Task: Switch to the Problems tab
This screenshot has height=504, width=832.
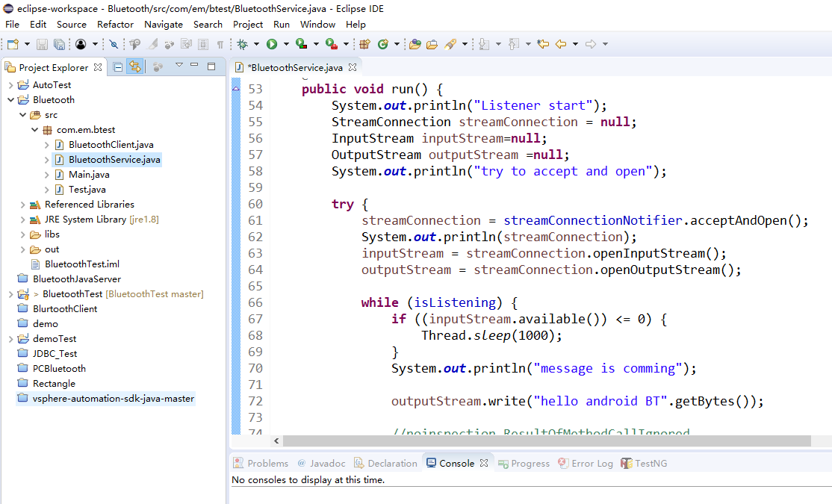Action: (x=261, y=464)
